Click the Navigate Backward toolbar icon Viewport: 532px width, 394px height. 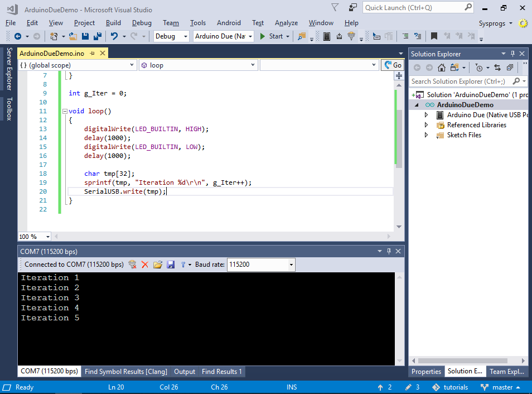pos(18,36)
